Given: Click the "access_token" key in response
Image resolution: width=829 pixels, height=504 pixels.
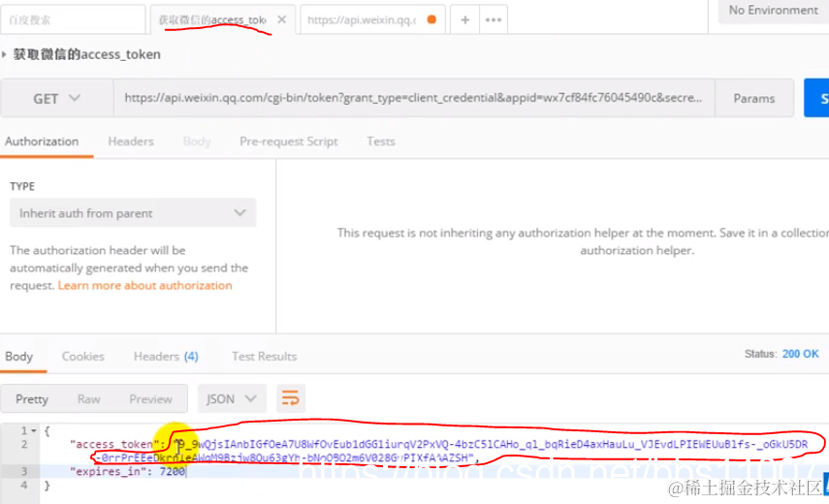Looking at the screenshot, I should pyautogui.click(x=113, y=444).
